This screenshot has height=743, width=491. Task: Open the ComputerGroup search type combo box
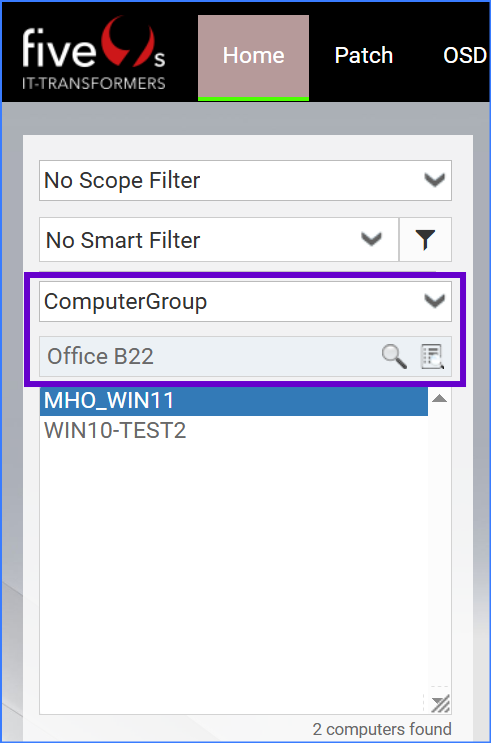[246, 301]
